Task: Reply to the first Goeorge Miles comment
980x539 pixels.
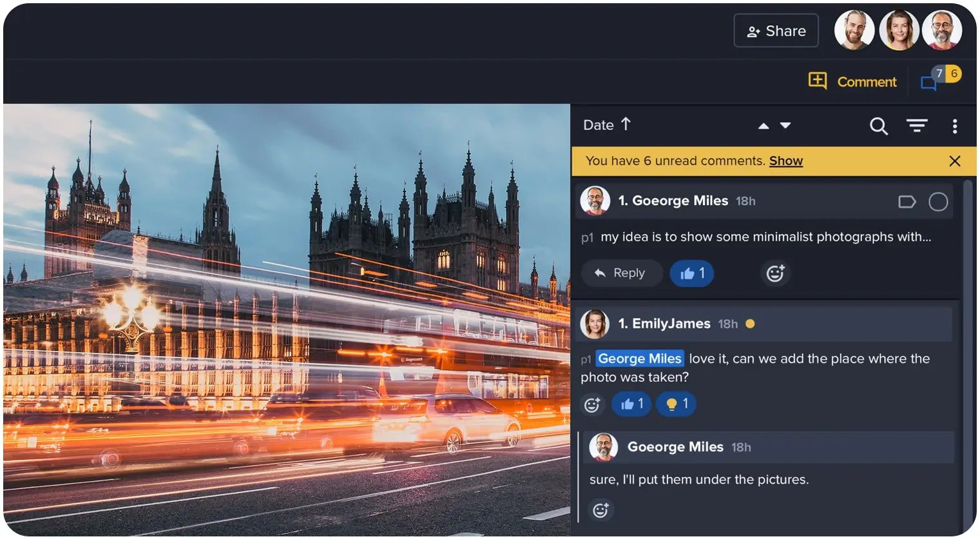Action: point(621,273)
